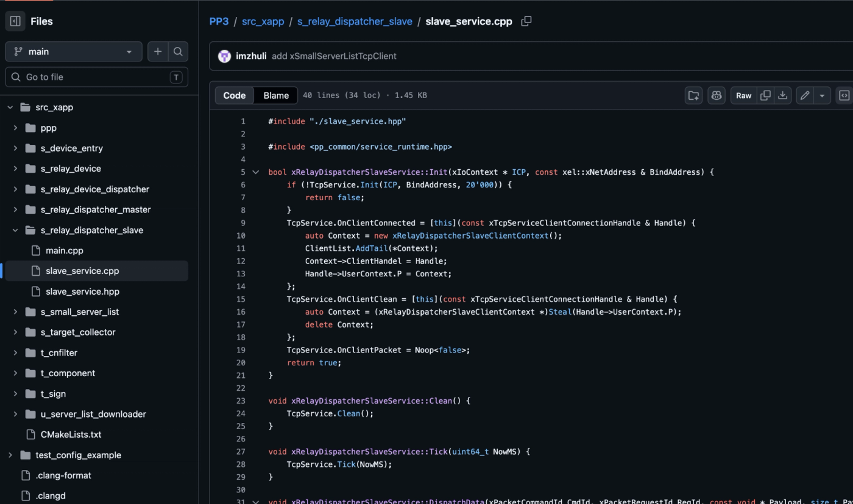Select line number 15 in code
The width and height of the screenshot is (853, 504).
[241, 299]
